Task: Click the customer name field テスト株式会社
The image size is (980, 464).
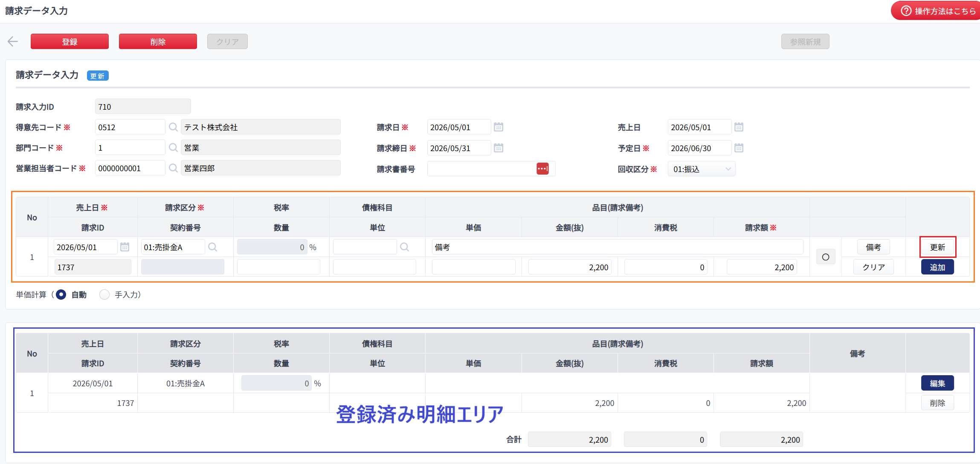Action: tap(261, 127)
